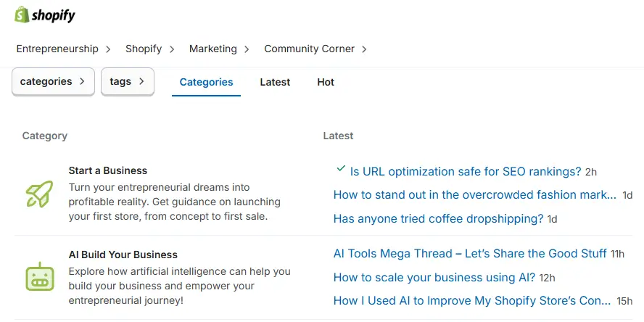The image size is (644, 322).
Task: Switch to the Latest tab
Action: tap(275, 83)
